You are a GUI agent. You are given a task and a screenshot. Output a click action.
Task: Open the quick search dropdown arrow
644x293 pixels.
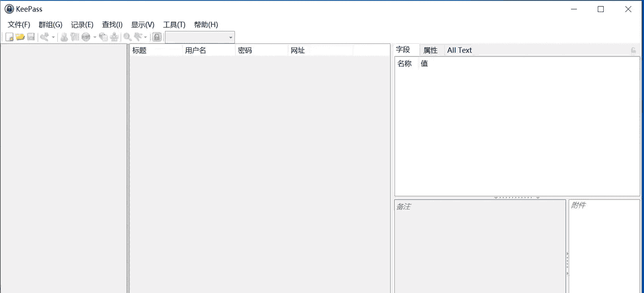pos(230,37)
